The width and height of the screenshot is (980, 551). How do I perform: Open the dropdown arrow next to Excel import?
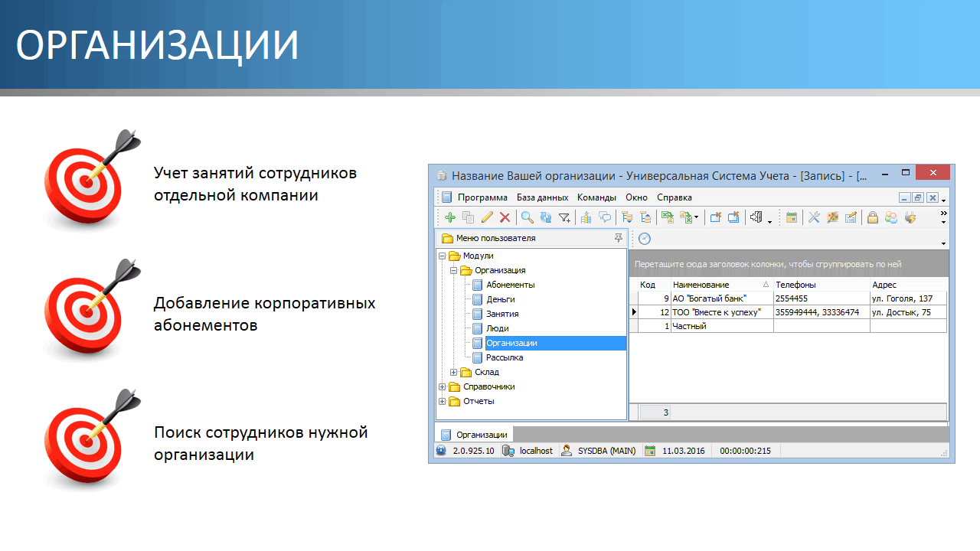(x=697, y=218)
